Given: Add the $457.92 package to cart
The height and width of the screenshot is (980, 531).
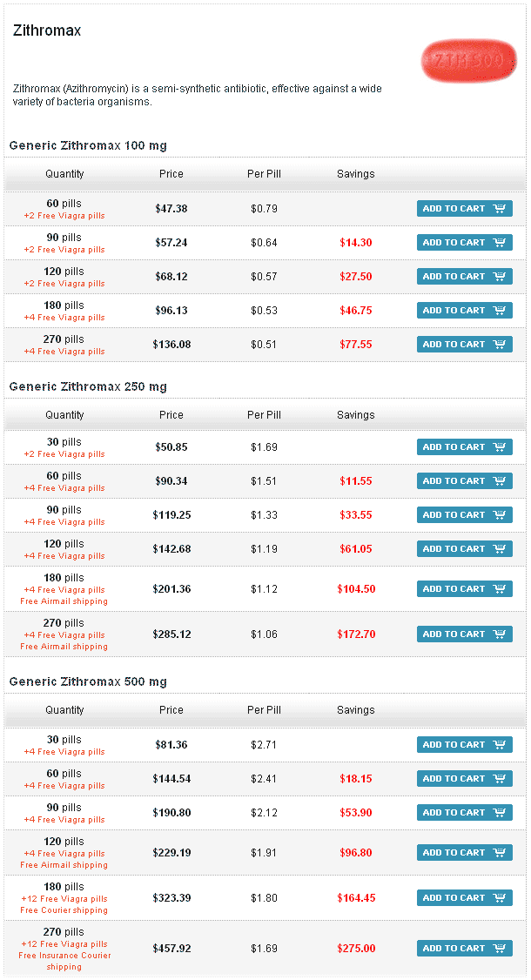Looking at the screenshot, I should 464,949.
